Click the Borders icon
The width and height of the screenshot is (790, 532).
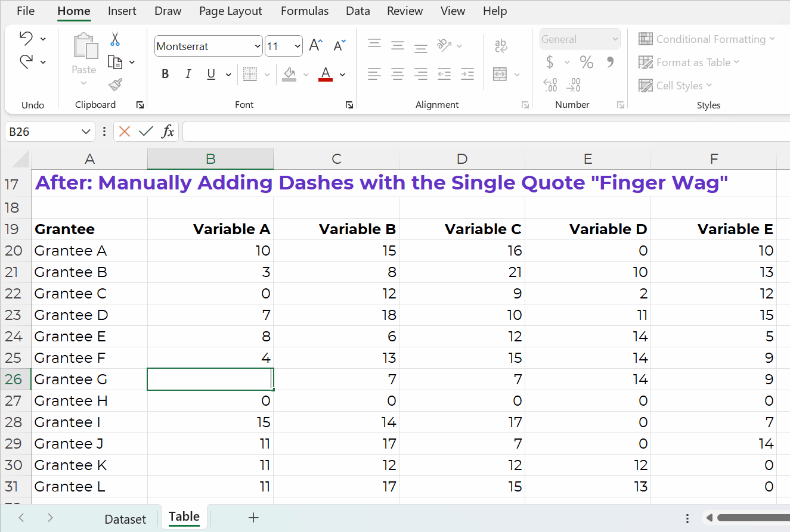(250, 74)
